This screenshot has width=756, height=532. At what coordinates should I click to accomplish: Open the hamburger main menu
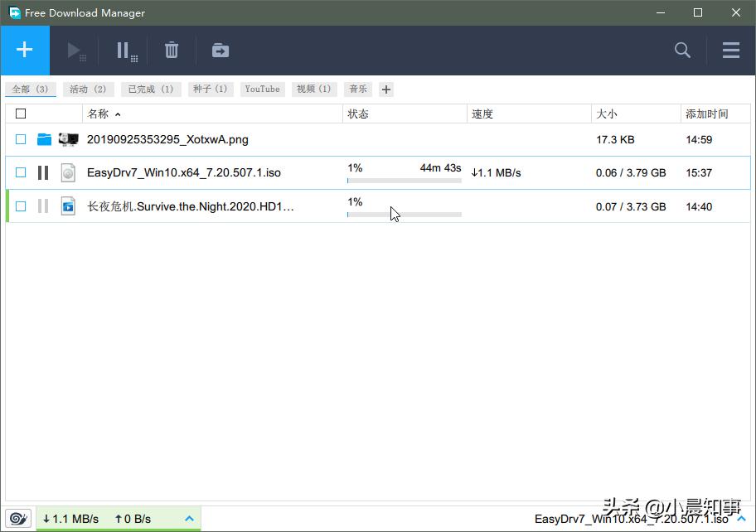(x=731, y=50)
